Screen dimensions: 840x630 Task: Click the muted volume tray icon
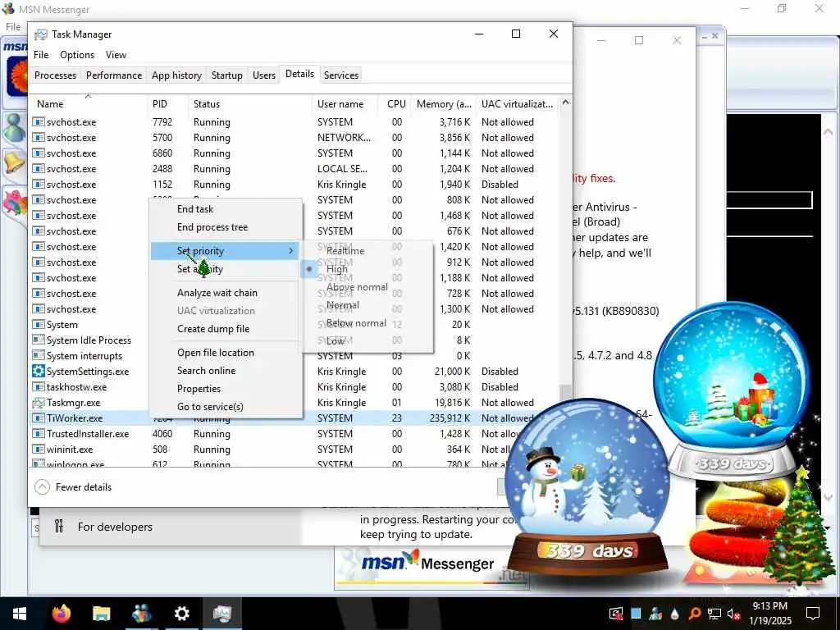[x=733, y=614]
